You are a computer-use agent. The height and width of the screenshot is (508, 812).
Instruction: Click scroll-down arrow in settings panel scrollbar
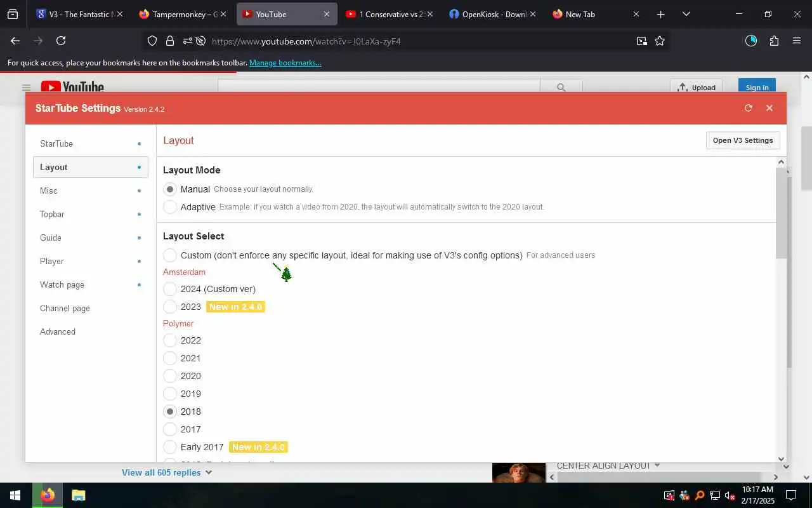[781, 458]
